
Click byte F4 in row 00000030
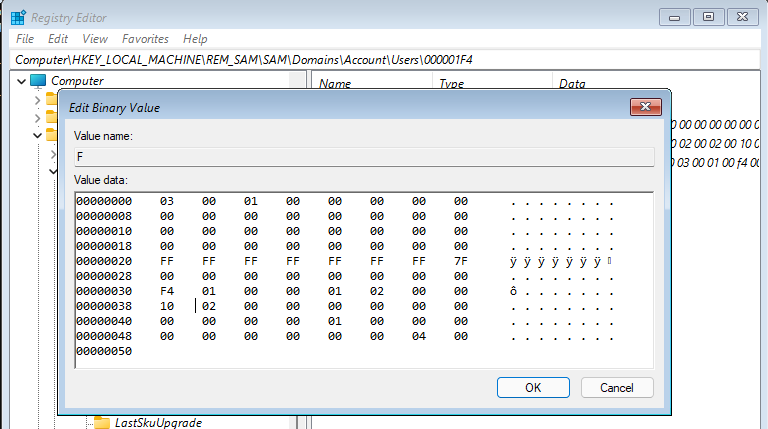pos(167,291)
